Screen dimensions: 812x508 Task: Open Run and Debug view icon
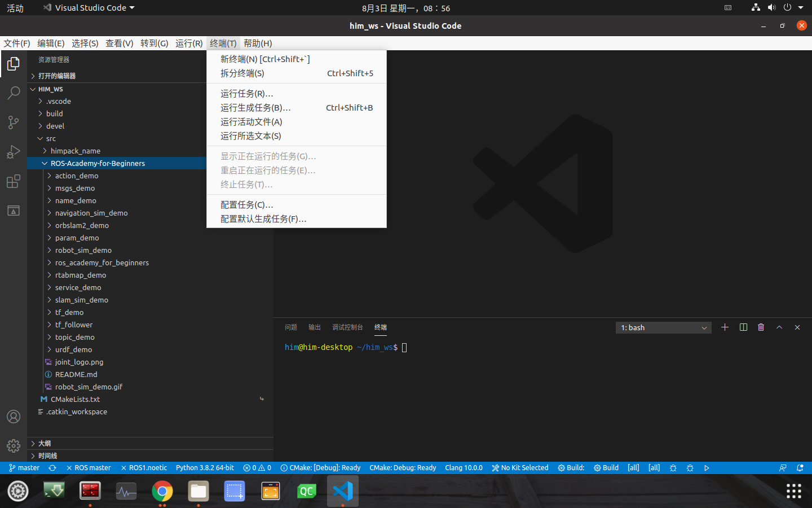tap(14, 152)
